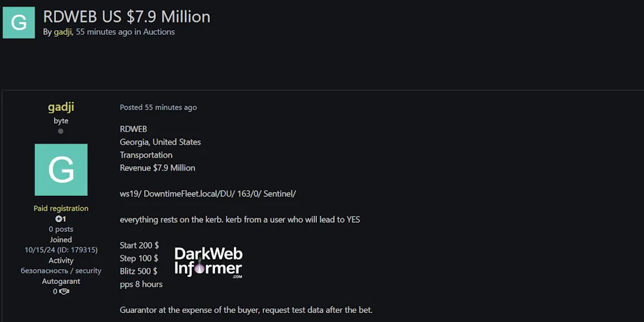Click the 'безопасность / security' activity text
This screenshot has height=322, width=644.
pos(61,271)
